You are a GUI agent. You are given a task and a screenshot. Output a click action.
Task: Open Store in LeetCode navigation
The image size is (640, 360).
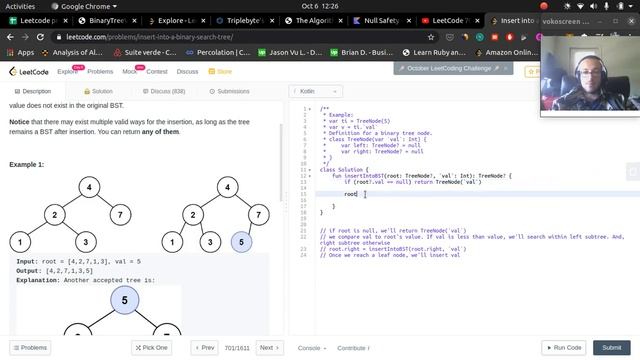(220, 71)
